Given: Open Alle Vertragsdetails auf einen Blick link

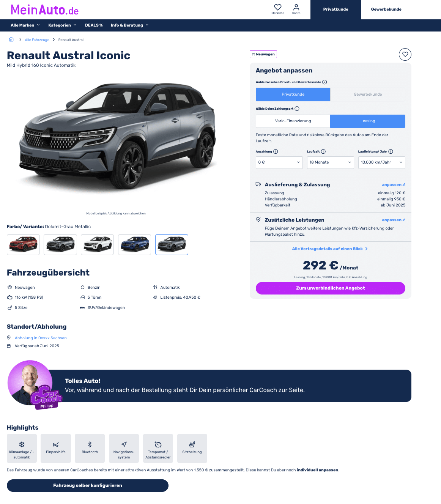Looking at the screenshot, I should [x=330, y=249].
